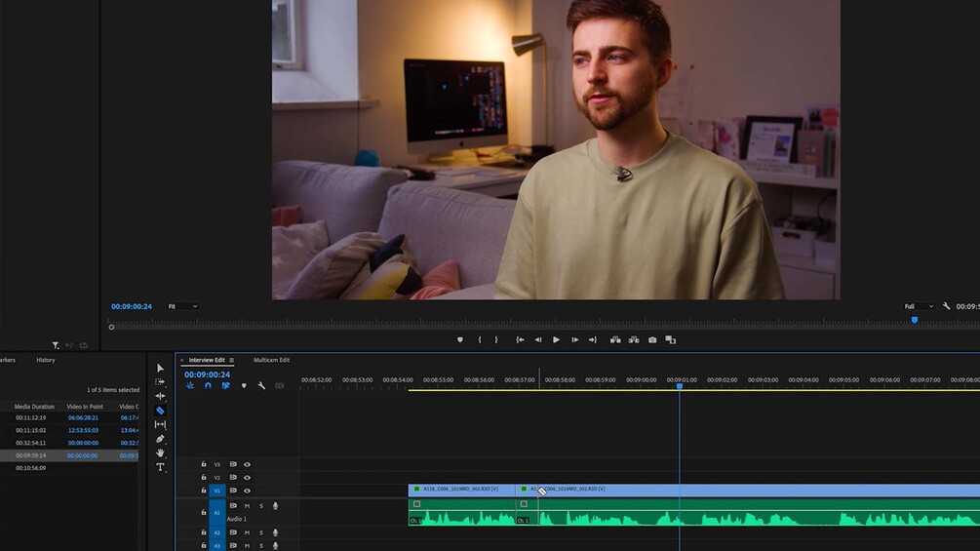Toggle V2 track output eye

click(x=247, y=477)
